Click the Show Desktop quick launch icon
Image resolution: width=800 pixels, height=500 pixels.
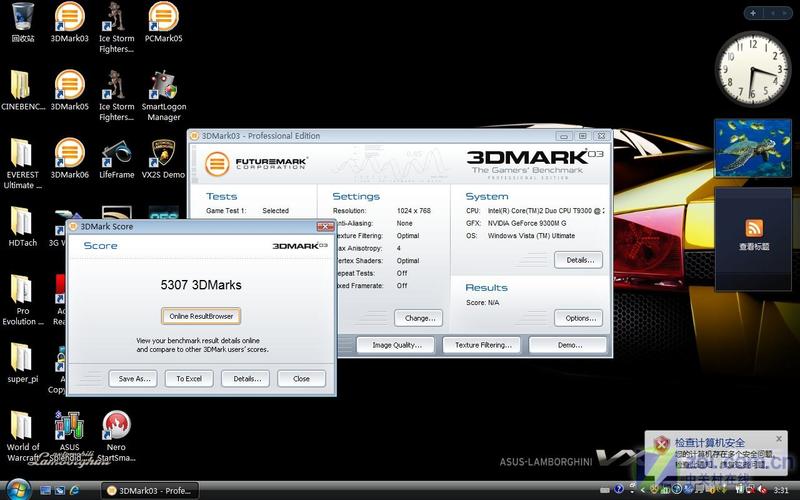(45, 490)
